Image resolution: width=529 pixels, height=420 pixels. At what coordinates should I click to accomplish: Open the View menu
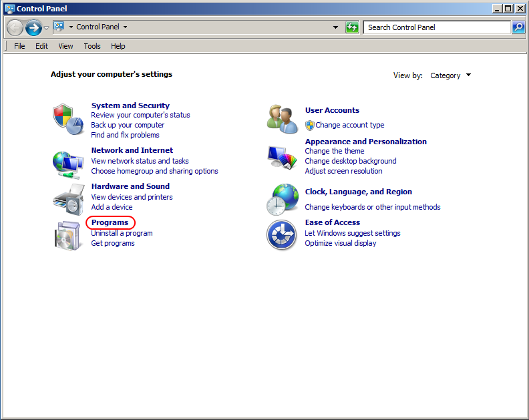[x=65, y=46]
